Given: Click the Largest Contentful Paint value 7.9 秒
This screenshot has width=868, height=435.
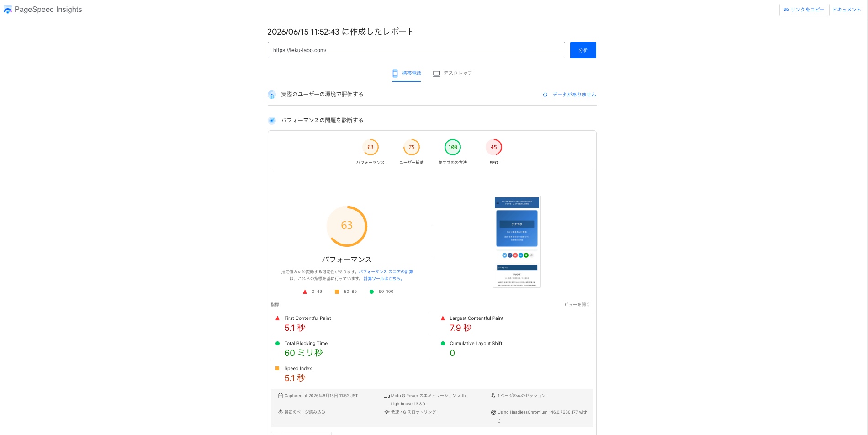Looking at the screenshot, I should tap(460, 328).
